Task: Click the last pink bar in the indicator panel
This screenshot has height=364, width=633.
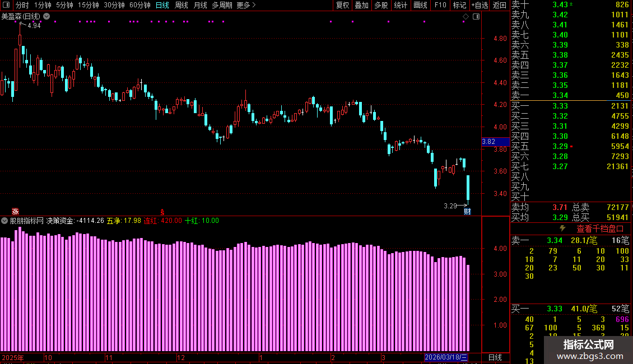Action: [468, 308]
